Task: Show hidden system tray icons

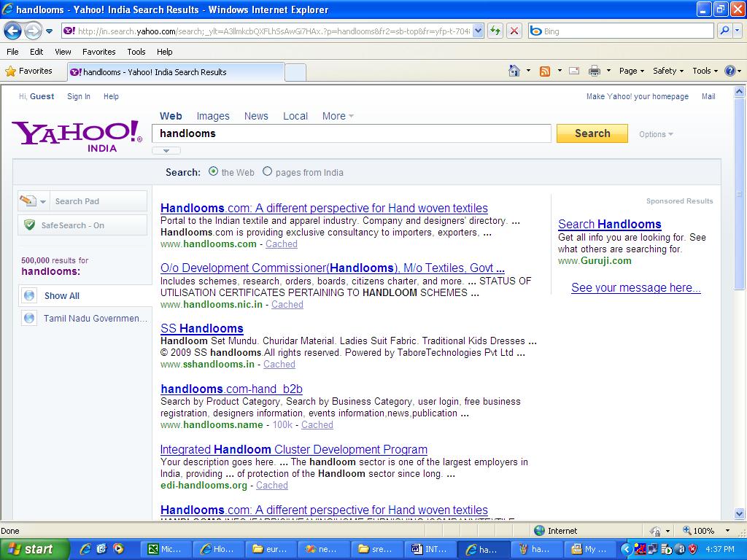Action: point(626,549)
